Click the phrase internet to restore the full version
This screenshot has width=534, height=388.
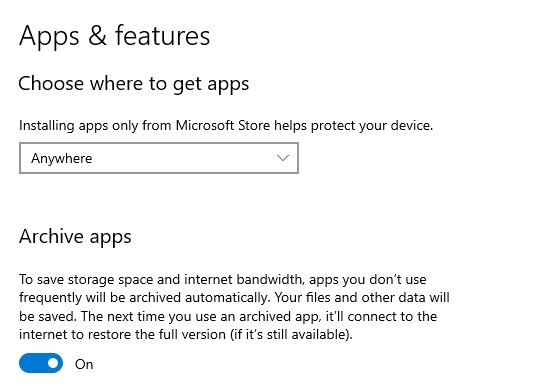click(123, 335)
